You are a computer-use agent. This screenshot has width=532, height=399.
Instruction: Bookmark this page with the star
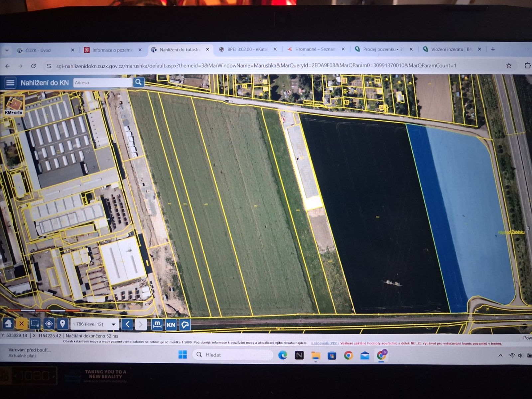click(509, 66)
